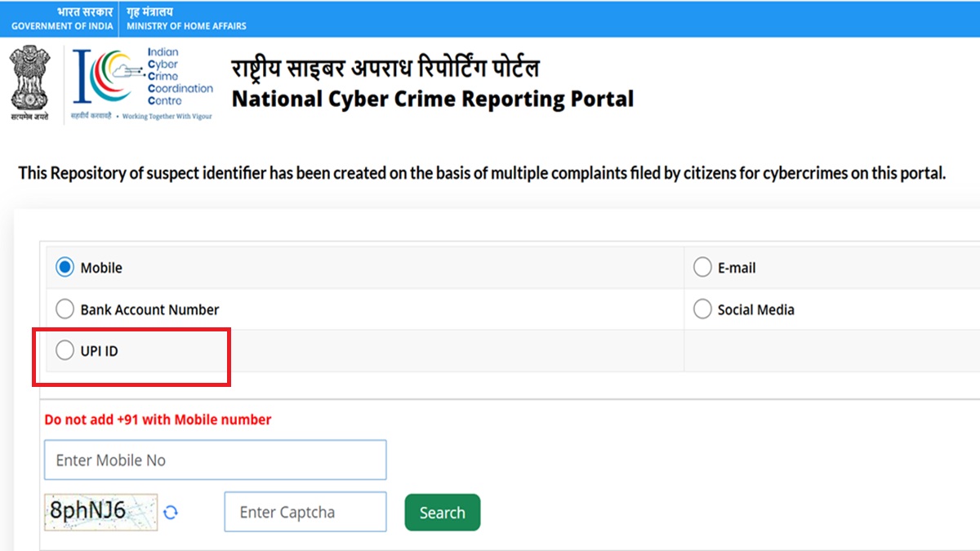This screenshot has width=980, height=551.
Task: Choose the Bank Account Number radio button
Action: click(65, 310)
